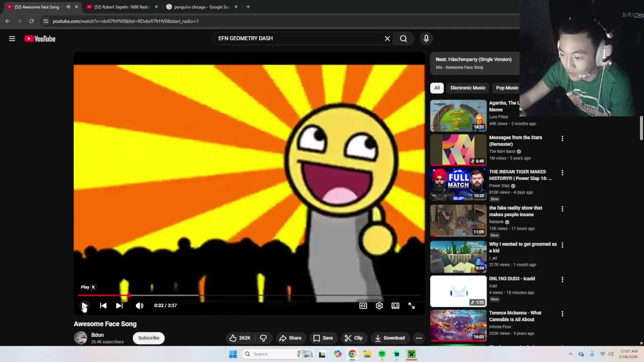The height and width of the screenshot is (362, 644).
Task: Open more actions ellipsis below the video
Action: click(x=419, y=338)
